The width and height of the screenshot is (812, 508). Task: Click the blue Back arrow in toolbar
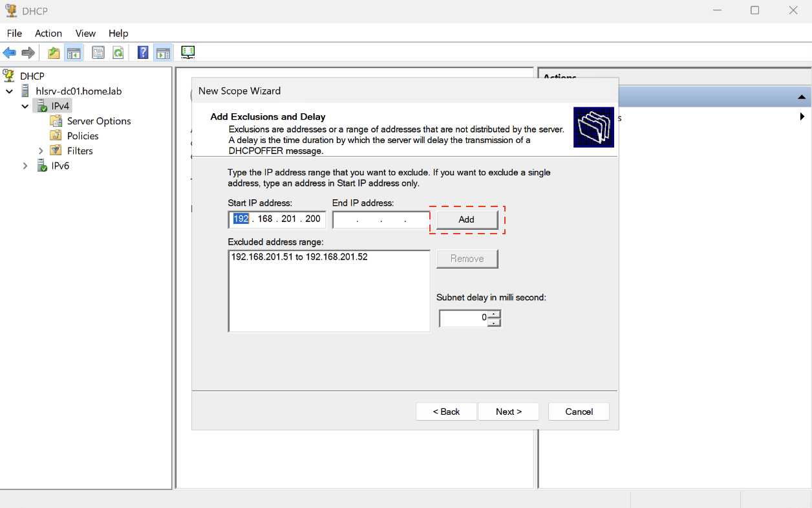(9, 53)
